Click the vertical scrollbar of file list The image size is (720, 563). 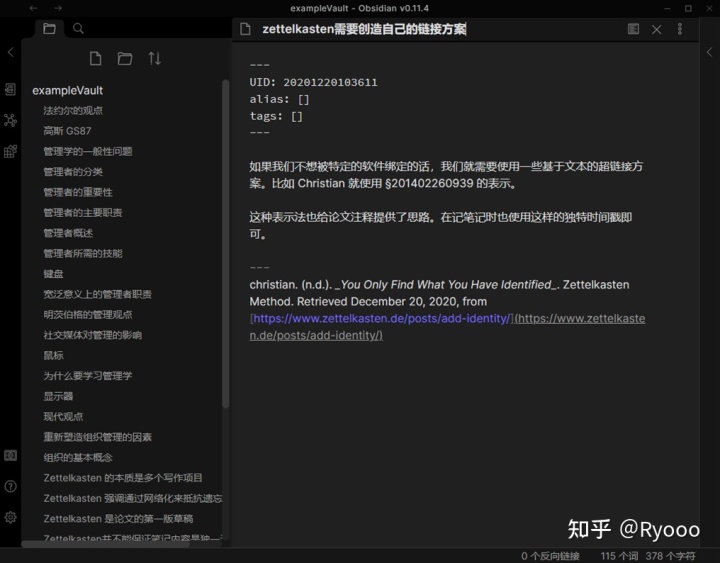point(225,243)
